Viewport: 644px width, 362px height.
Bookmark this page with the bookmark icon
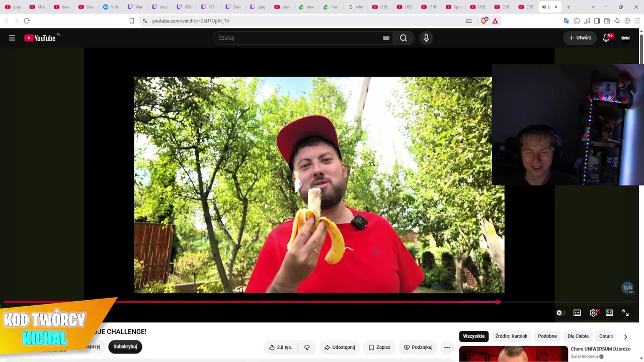pos(132,21)
